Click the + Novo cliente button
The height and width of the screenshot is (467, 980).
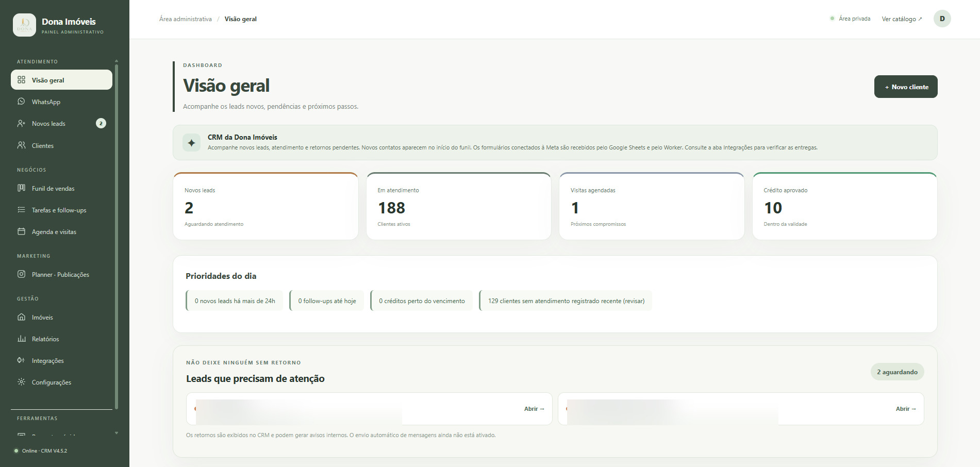905,87
